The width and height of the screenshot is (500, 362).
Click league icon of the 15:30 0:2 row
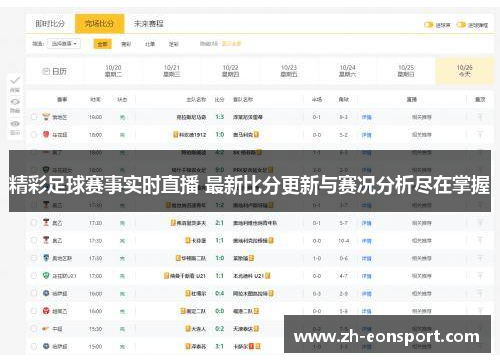(x=46, y=329)
